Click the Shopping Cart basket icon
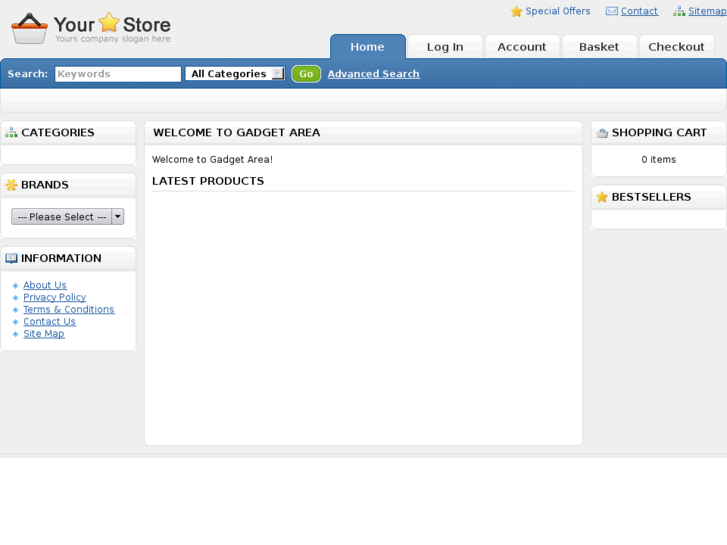 [x=602, y=133]
